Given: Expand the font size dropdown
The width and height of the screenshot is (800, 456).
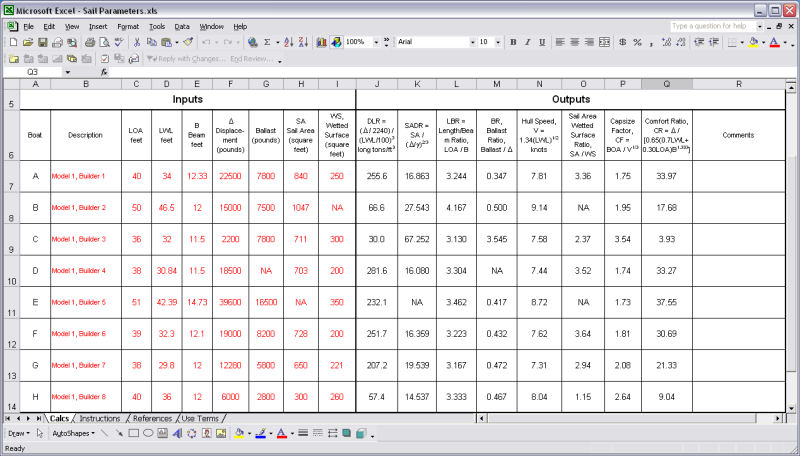Looking at the screenshot, I should [497, 42].
